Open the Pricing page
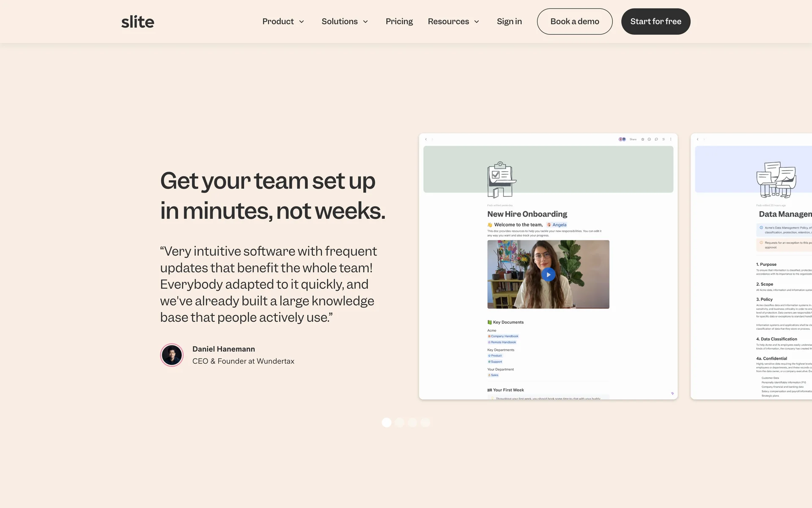Image resolution: width=812 pixels, height=508 pixels. point(399,22)
